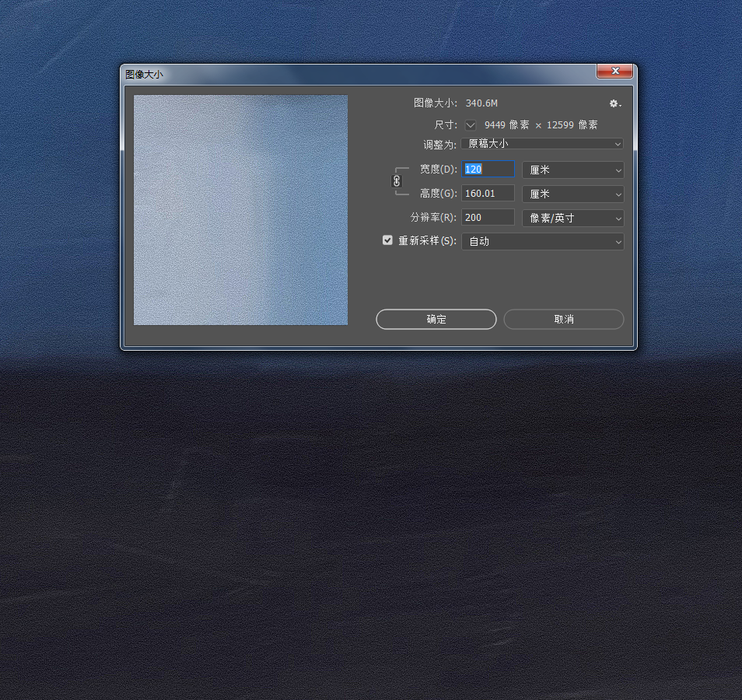Open the 像素/英寸 resolution unit dropdown
742x700 pixels.
pyautogui.click(x=573, y=219)
